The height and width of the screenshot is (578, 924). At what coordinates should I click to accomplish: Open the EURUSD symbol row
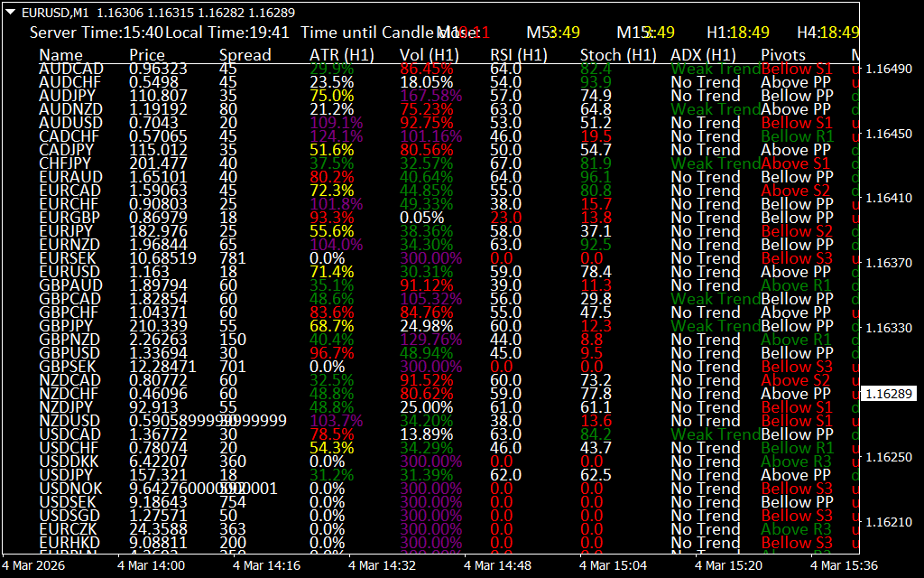[x=70, y=272]
